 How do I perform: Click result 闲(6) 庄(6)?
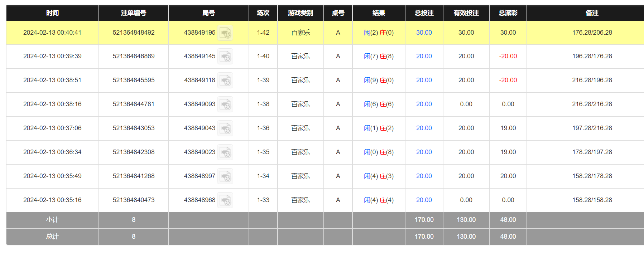379,104
